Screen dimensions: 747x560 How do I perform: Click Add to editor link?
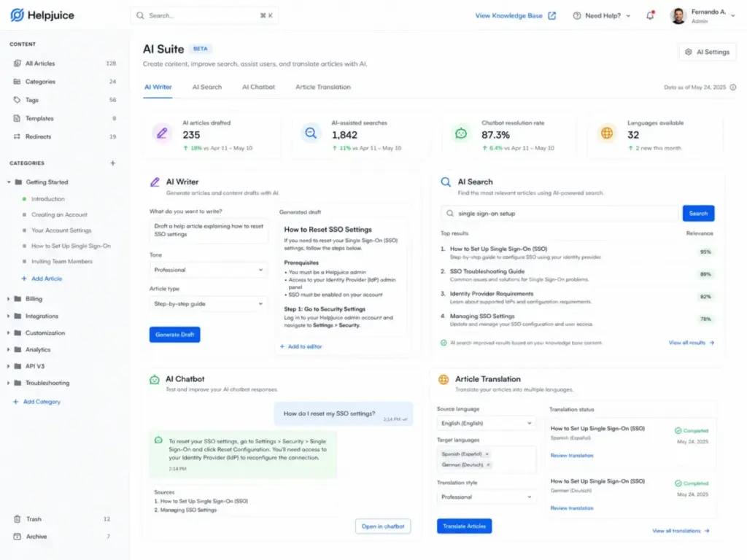(x=301, y=346)
